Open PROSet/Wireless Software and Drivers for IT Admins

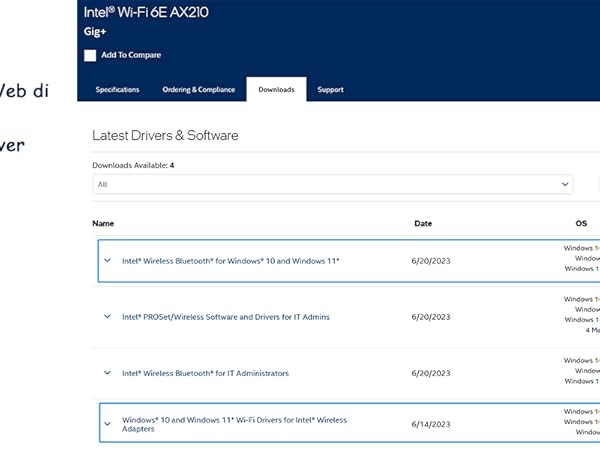(x=225, y=317)
